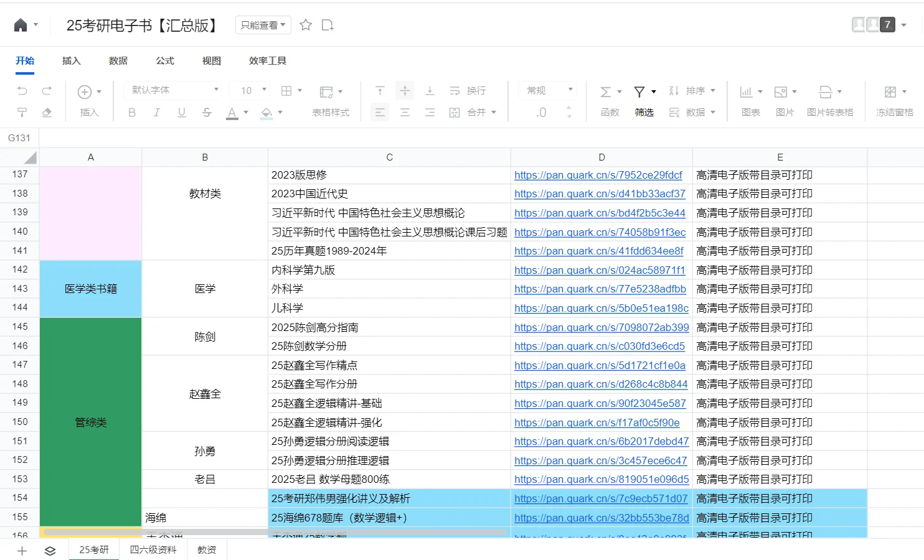Align cell content to vertical middle
The width and height of the screenshot is (924, 560).
coord(405,91)
